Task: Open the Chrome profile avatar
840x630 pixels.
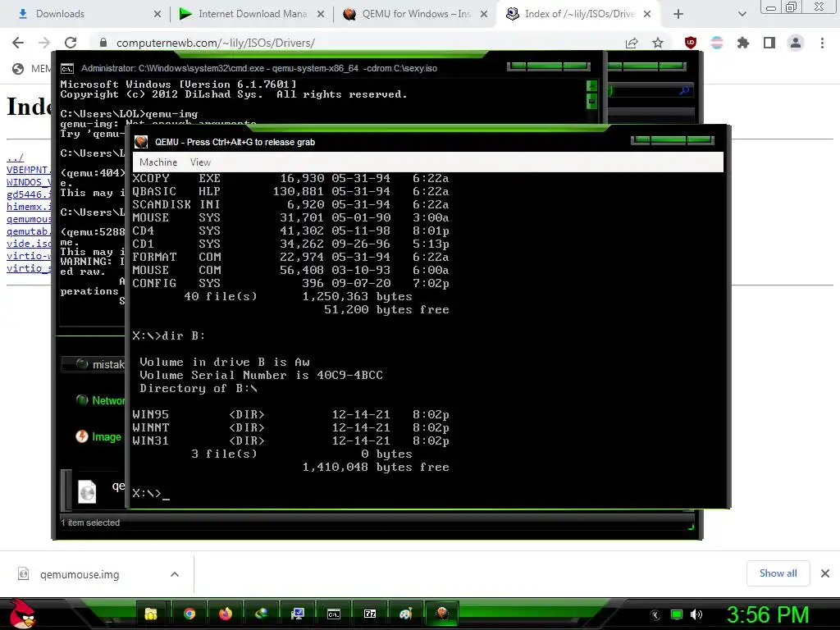Action: pos(796,43)
